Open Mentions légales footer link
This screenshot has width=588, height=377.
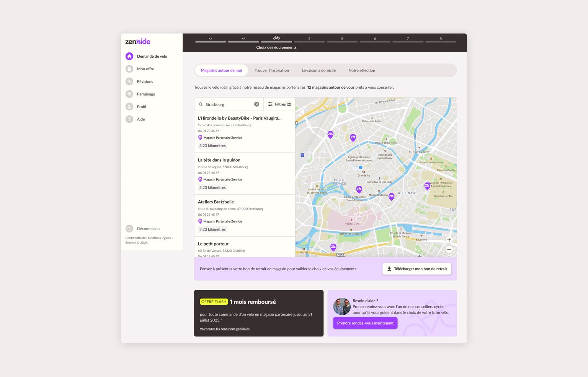point(159,238)
